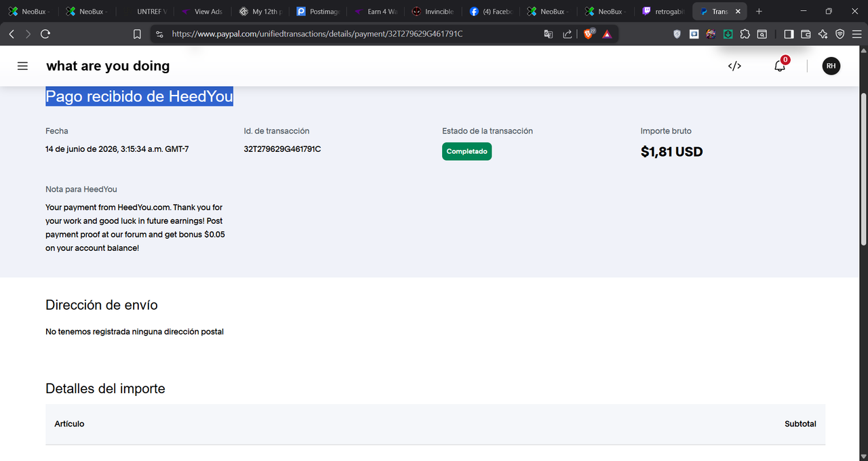Click the 'Importe bruto' label

(666, 131)
